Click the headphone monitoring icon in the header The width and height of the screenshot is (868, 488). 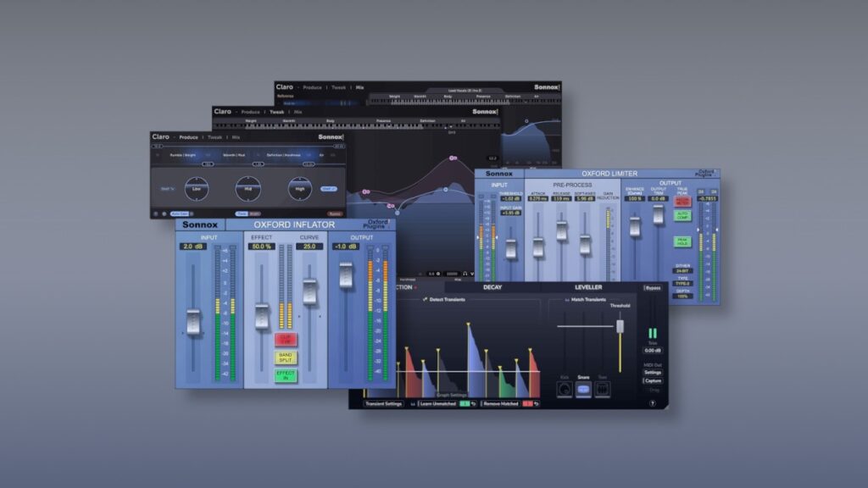pyautogui.click(x=464, y=274)
